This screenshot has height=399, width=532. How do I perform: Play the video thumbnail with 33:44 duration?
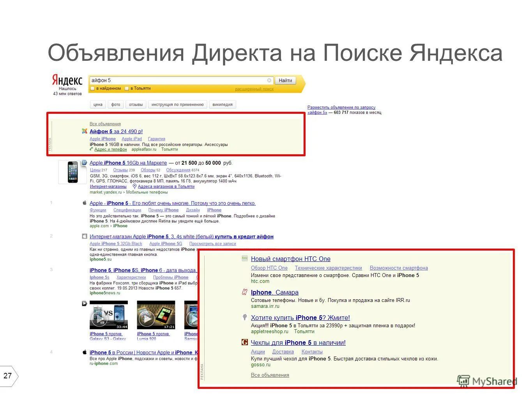109,315
